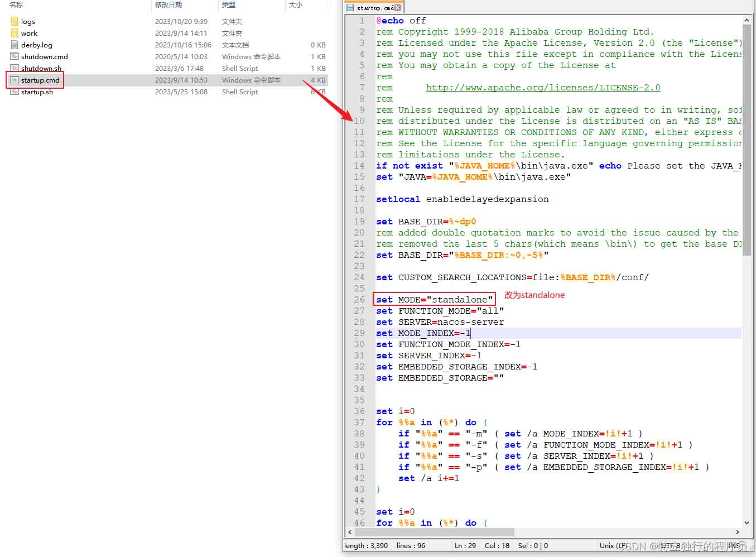Click the 2020/5/14 10:03 modified date

(x=181, y=56)
